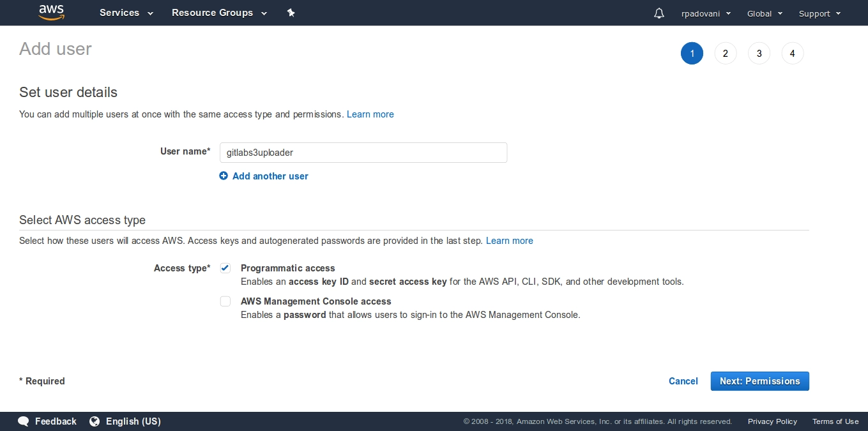The width and height of the screenshot is (868, 431).
Task: Open the notifications bell icon
Action: tap(659, 13)
